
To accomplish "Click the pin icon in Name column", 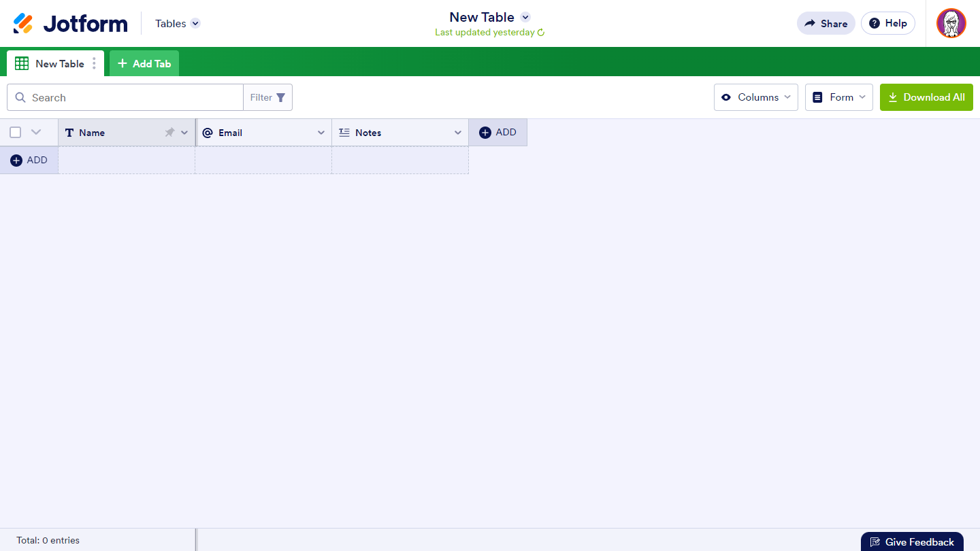I will tap(169, 133).
